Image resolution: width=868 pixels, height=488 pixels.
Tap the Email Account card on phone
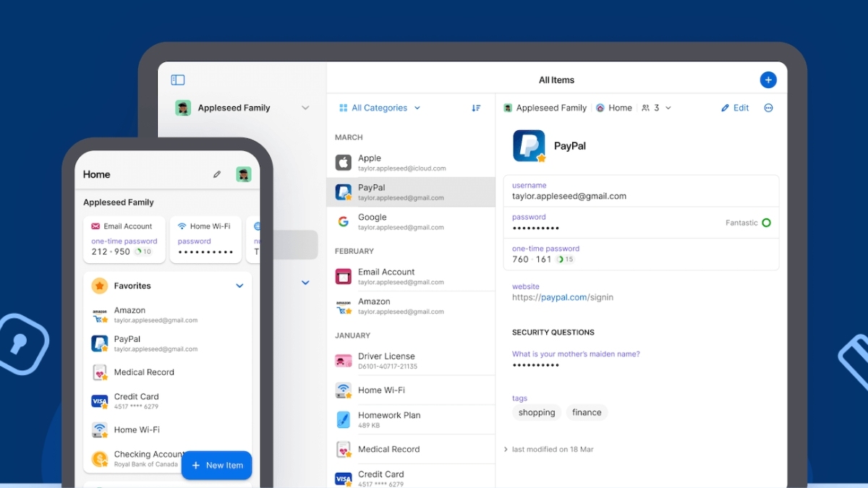[x=124, y=239]
